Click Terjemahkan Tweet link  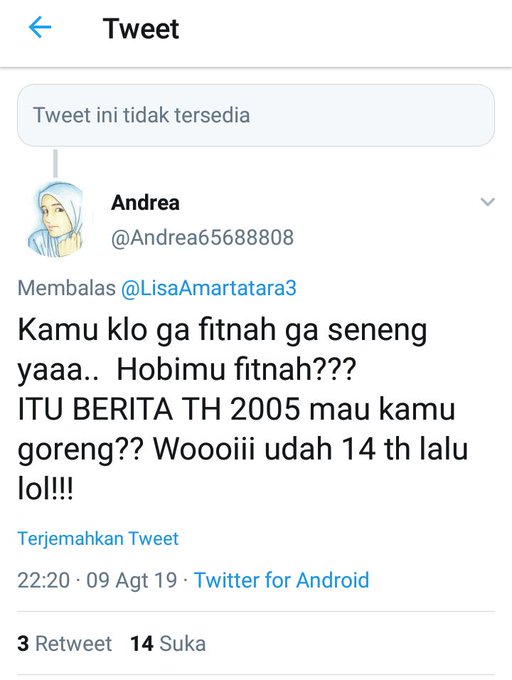[98, 539]
